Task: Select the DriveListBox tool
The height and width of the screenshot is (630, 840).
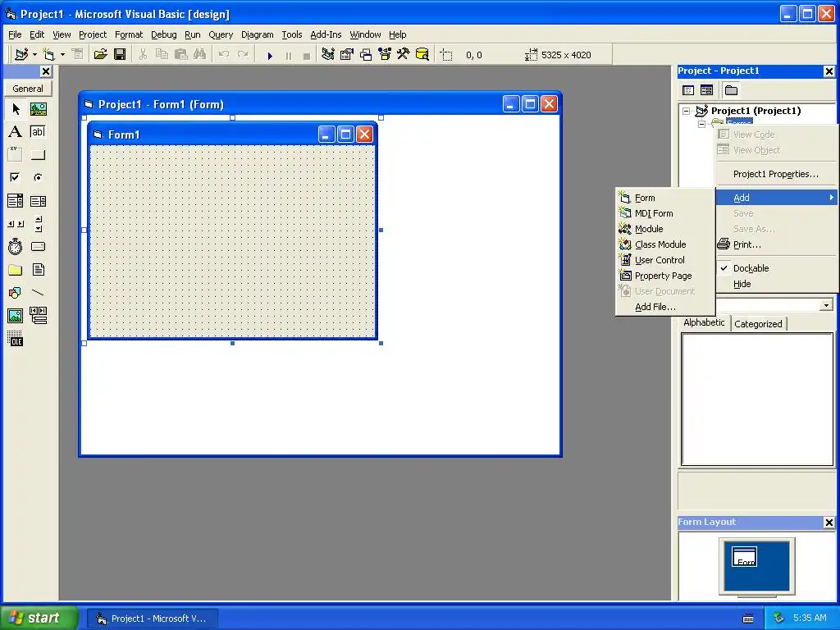Action: 38,246
